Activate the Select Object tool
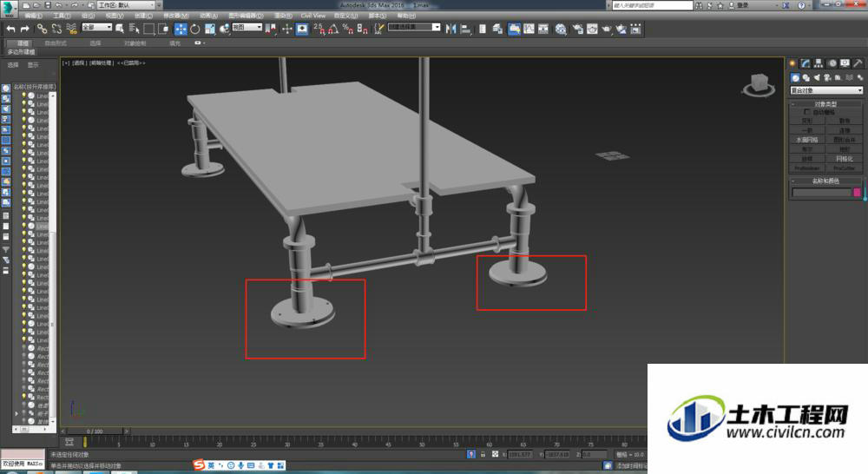 (120, 29)
